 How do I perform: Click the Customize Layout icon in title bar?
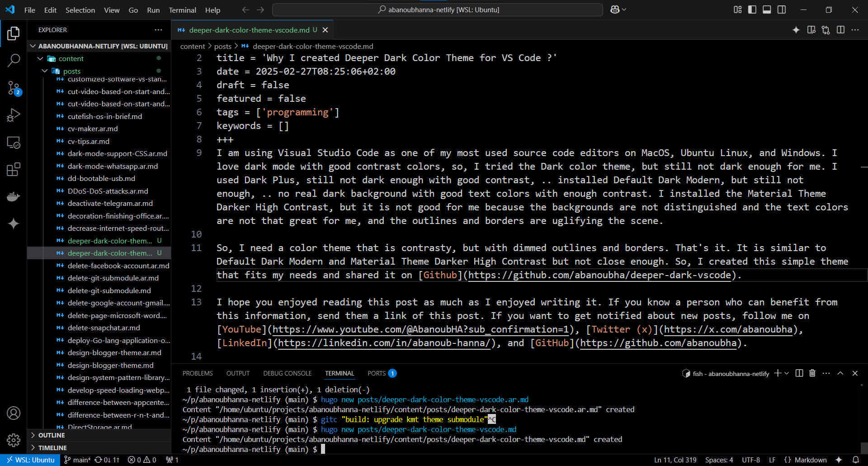pos(737,10)
